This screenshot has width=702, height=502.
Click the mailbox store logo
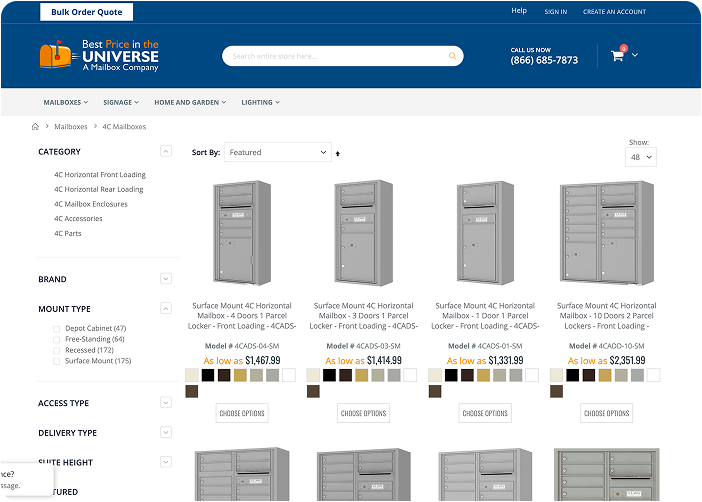(x=99, y=56)
